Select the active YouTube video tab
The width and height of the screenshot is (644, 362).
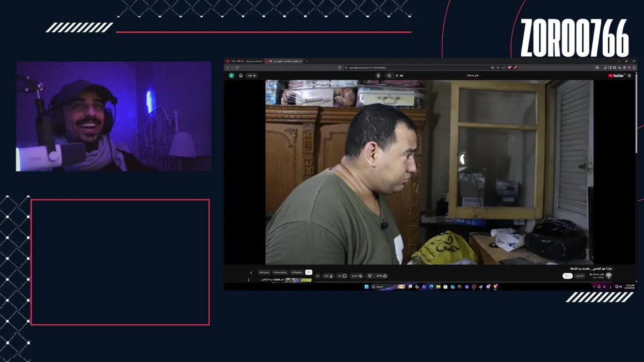point(284,61)
